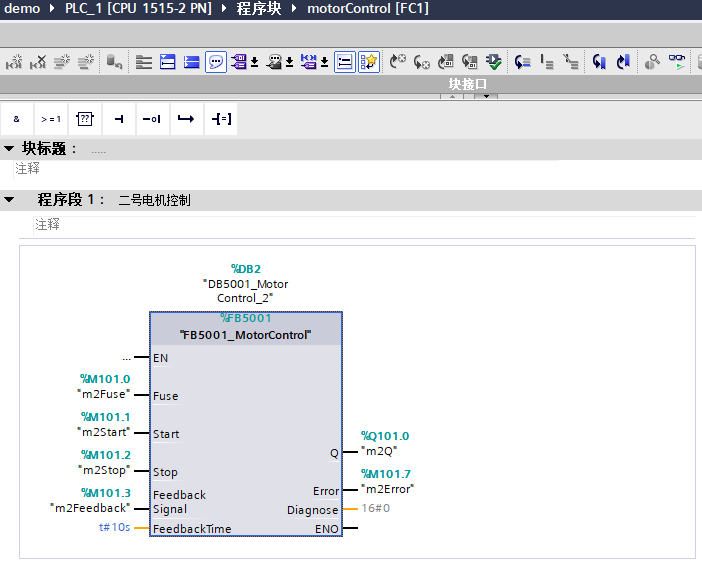Collapse 程序段 1 network

coord(9,200)
